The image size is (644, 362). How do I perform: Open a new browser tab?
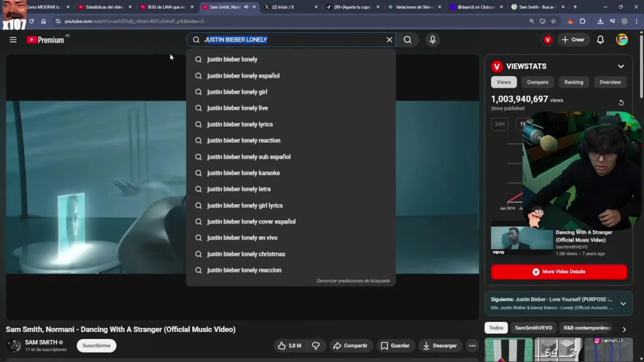(575, 7)
